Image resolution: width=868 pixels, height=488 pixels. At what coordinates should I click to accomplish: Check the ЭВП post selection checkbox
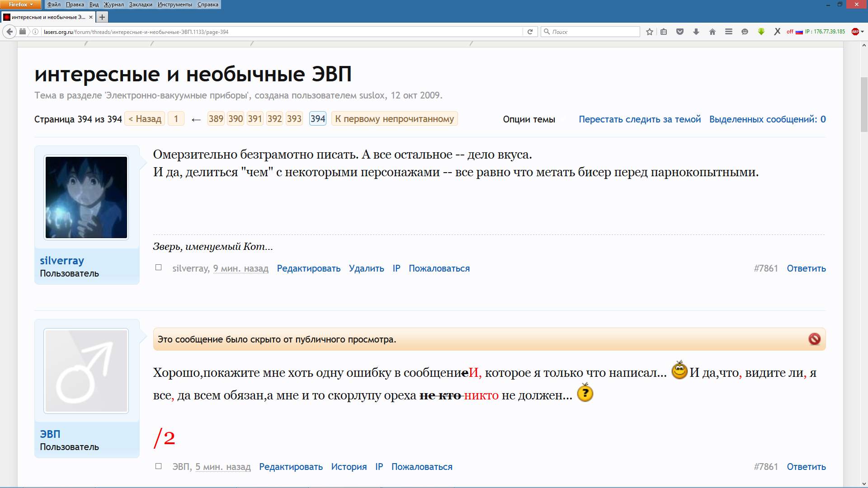158,466
